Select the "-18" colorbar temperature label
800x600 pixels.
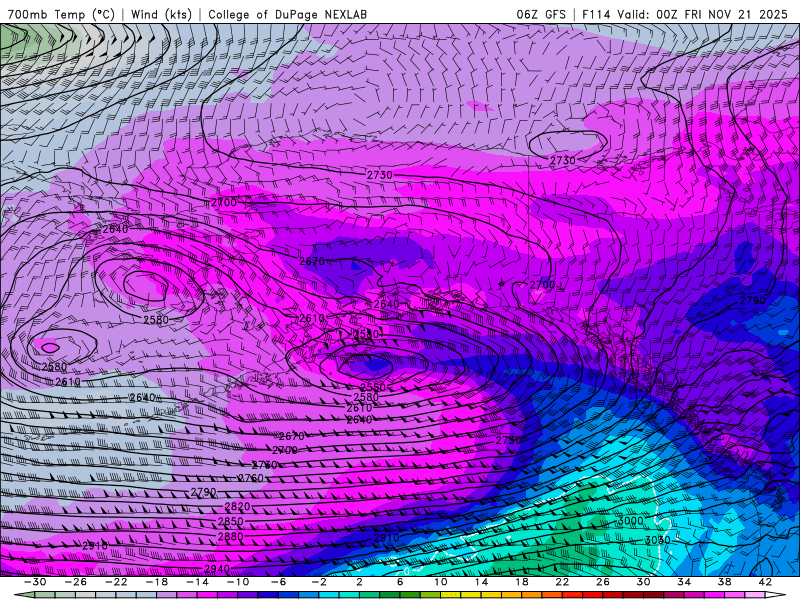(157, 582)
